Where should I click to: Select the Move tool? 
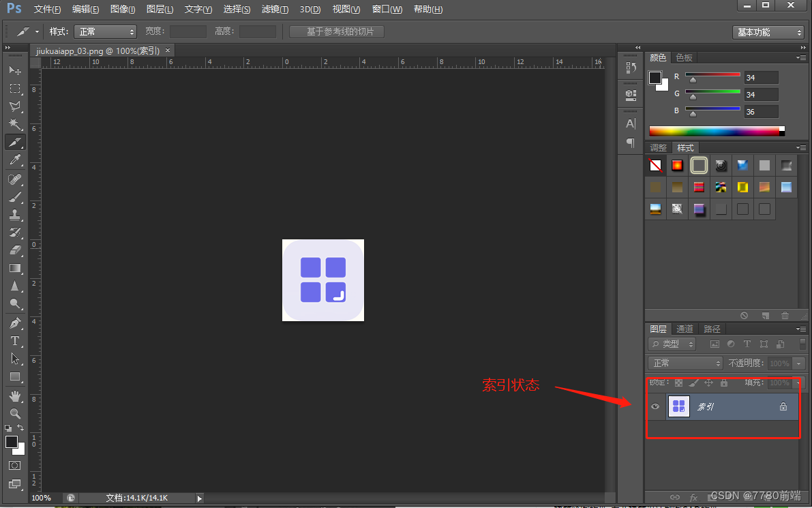click(x=15, y=70)
